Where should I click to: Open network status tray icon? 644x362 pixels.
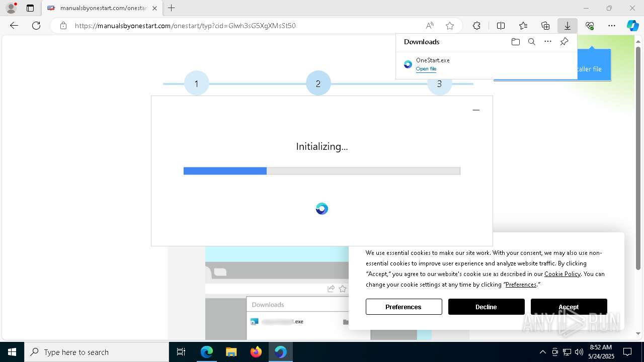(x=567, y=352)
